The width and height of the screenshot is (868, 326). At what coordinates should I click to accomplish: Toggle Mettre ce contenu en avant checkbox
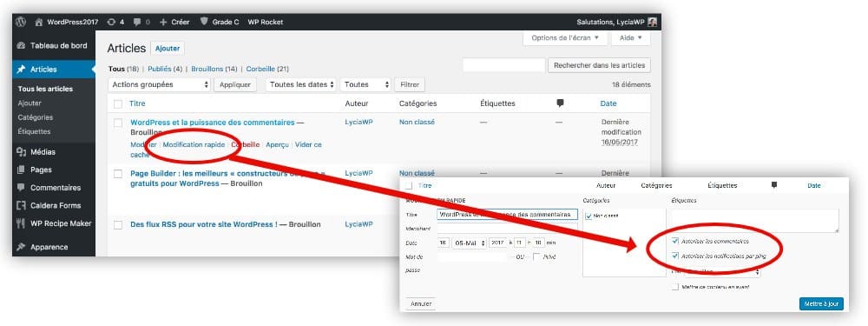(674, 287)
